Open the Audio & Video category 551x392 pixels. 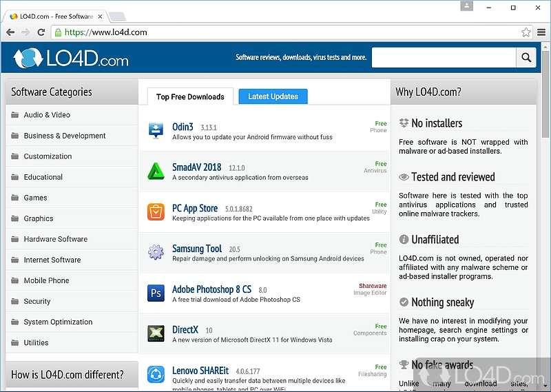47,115
